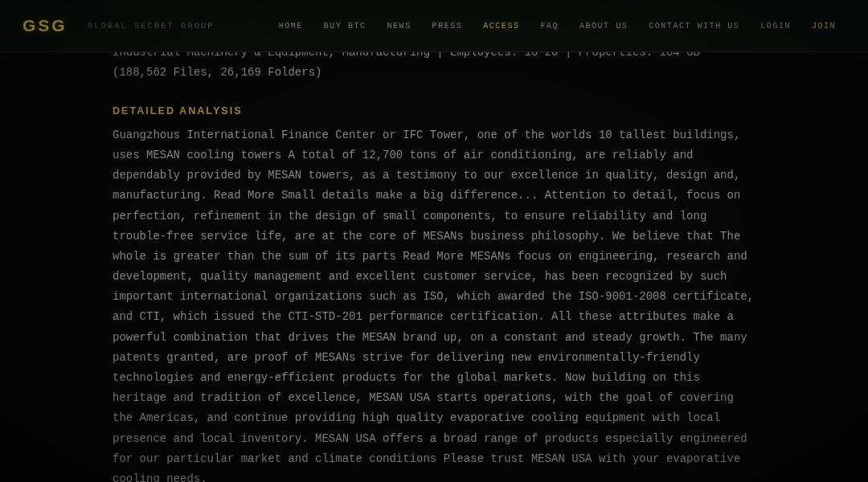Click the GSG logo
Screen dimensions: 868x482
(43, 26)
